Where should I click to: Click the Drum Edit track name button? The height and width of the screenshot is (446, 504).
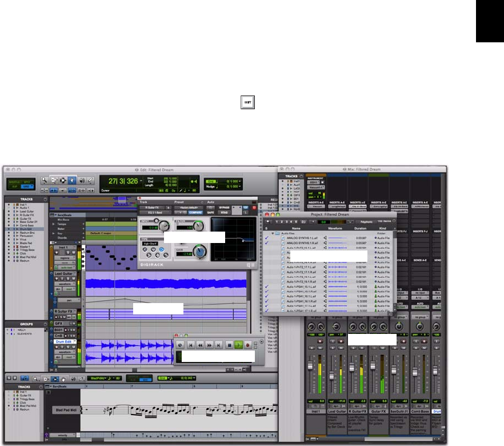63,341
